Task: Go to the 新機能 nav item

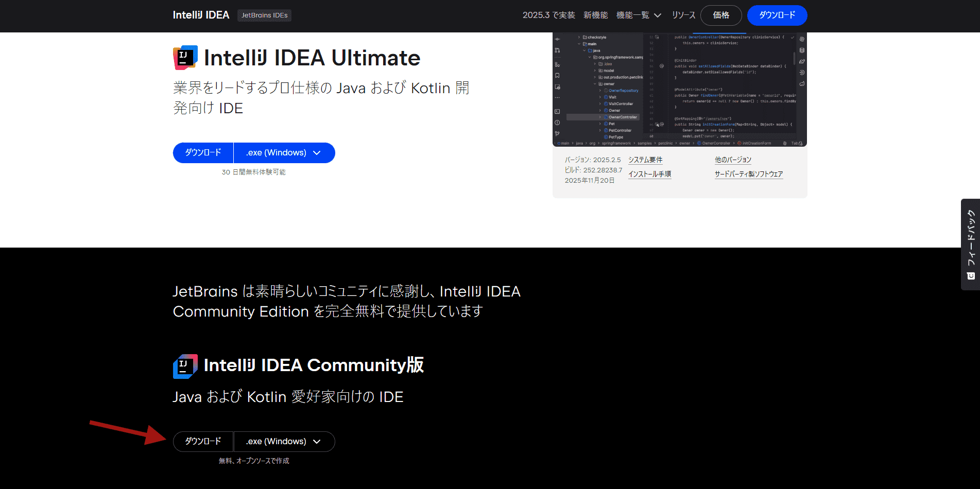Action: coord(596,15)
